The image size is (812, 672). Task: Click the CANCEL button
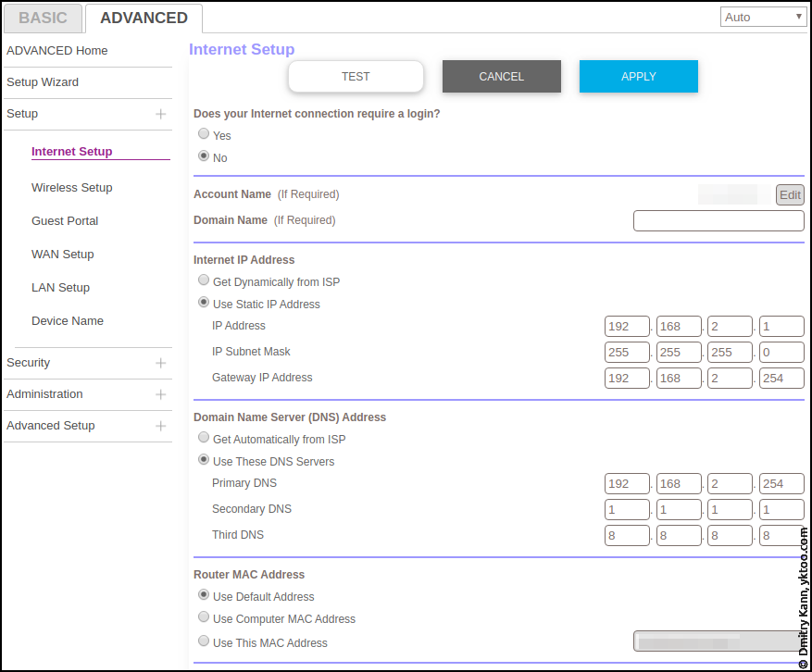point(501,77)
